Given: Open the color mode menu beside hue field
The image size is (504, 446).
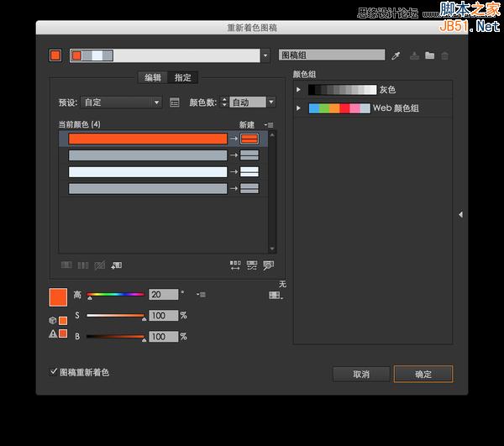Looking at the screenshot, I should click(202, 294).
